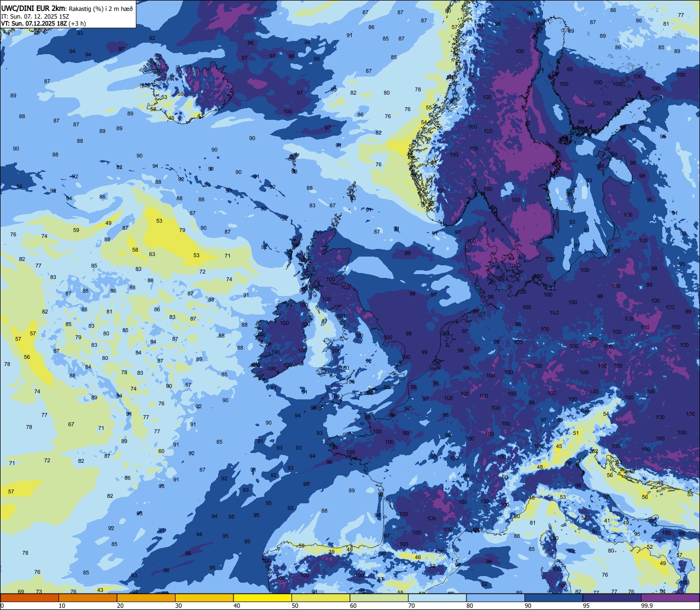
Task: Pick the 50–60% pale yellow legend swatch
Action: 320,597
